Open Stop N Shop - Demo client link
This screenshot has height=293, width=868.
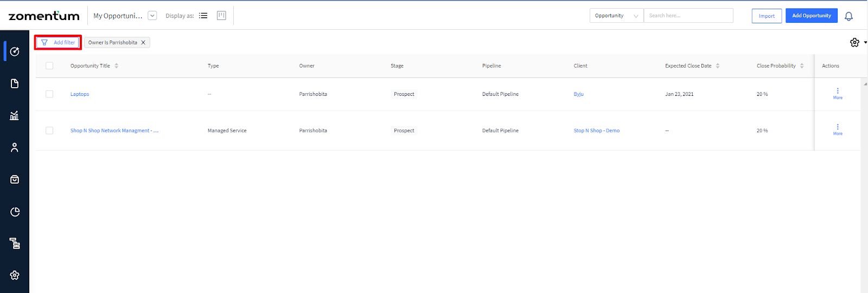597,131
